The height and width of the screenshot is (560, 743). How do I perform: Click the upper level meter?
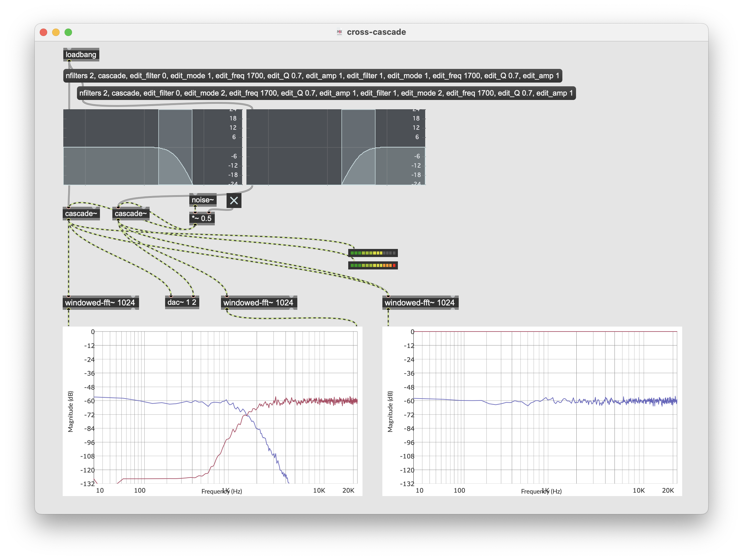point(373,253)
